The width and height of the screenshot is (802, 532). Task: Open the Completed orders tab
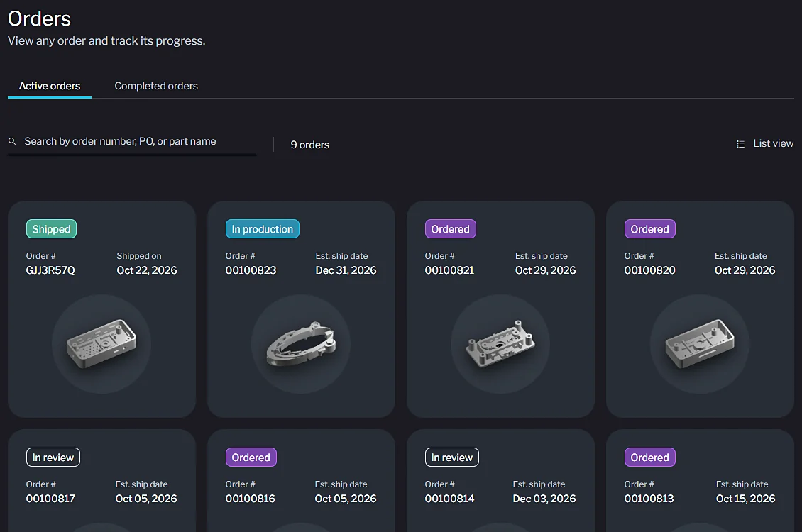(x=156, y=86)
